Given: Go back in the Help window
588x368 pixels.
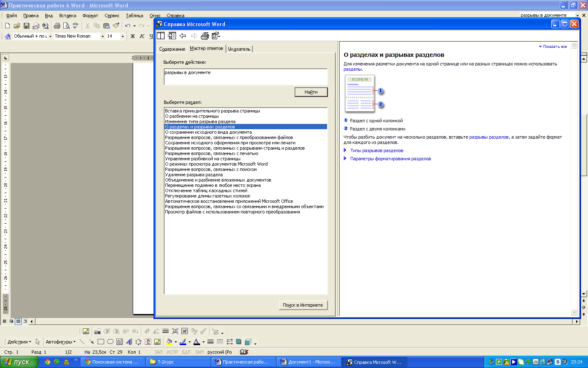Looking at the screenshot, I should (x=183, y=36).
